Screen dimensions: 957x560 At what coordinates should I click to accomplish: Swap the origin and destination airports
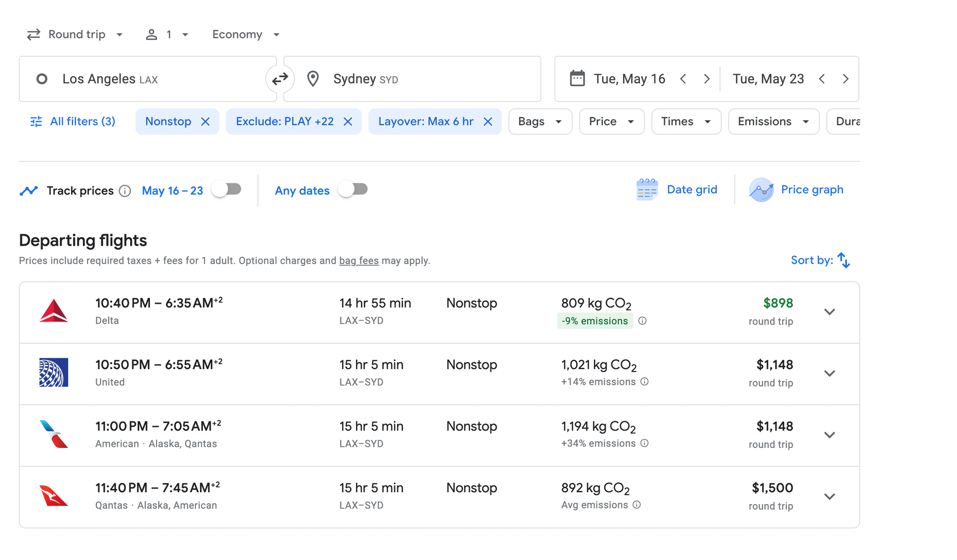(280, 78)
